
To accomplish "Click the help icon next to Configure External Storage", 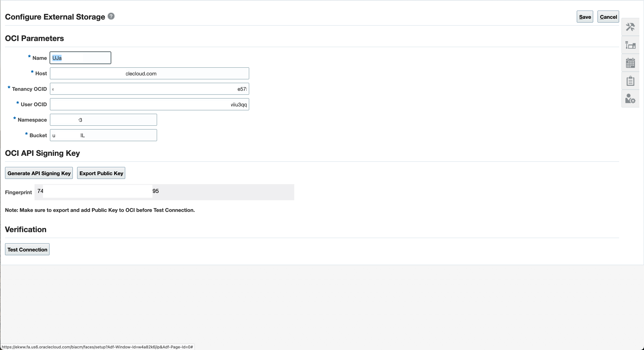I will point(111,16).
